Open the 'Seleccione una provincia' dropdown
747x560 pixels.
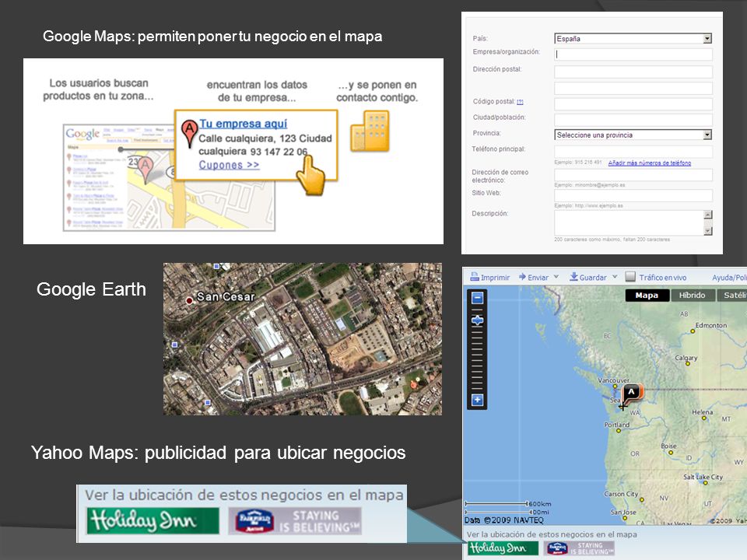(x=633, y=135)
